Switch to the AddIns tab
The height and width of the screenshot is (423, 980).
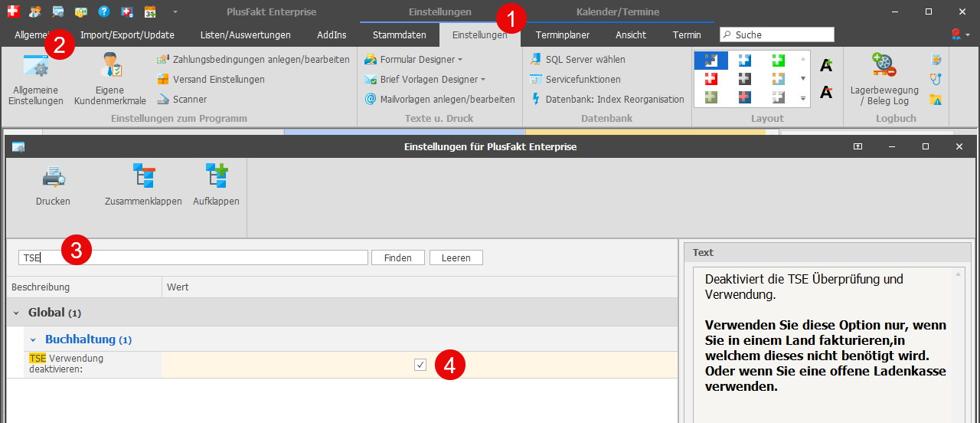330,34
